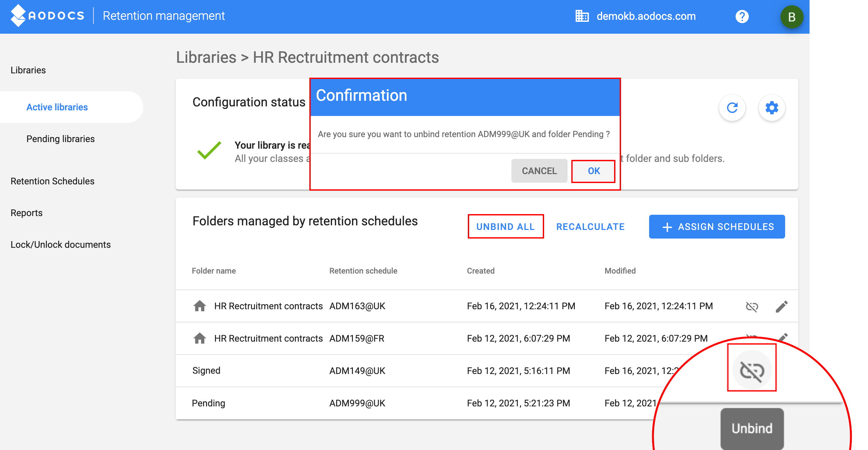Confirm unbinding with OK
This screenshot has width=868, height=450.
(593, 171)
